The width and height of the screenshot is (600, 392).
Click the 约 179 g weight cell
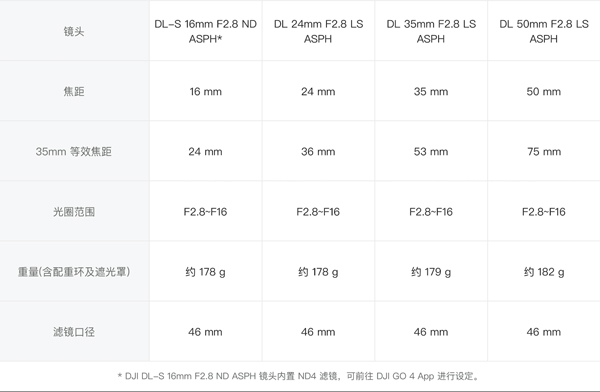point(431,272)
